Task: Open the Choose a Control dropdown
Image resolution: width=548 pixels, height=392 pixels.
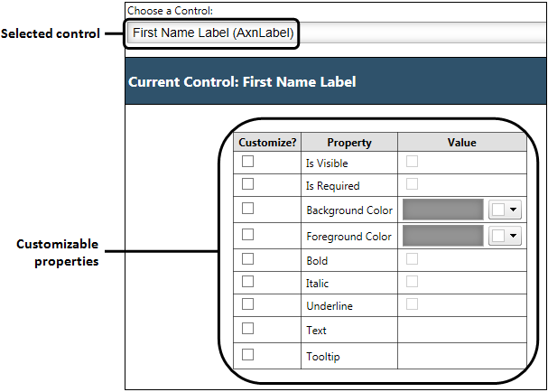Action: coord(334,33)
